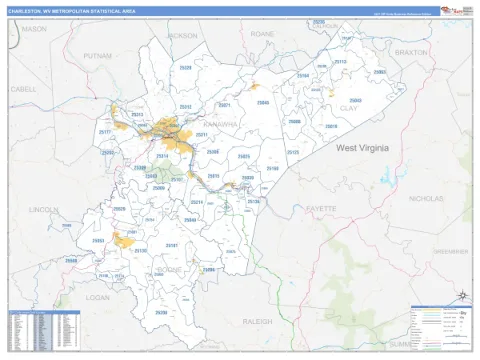Click ZIP code 25130
The height and width of the screenshot is (360, 480).
tap(140, 251)
